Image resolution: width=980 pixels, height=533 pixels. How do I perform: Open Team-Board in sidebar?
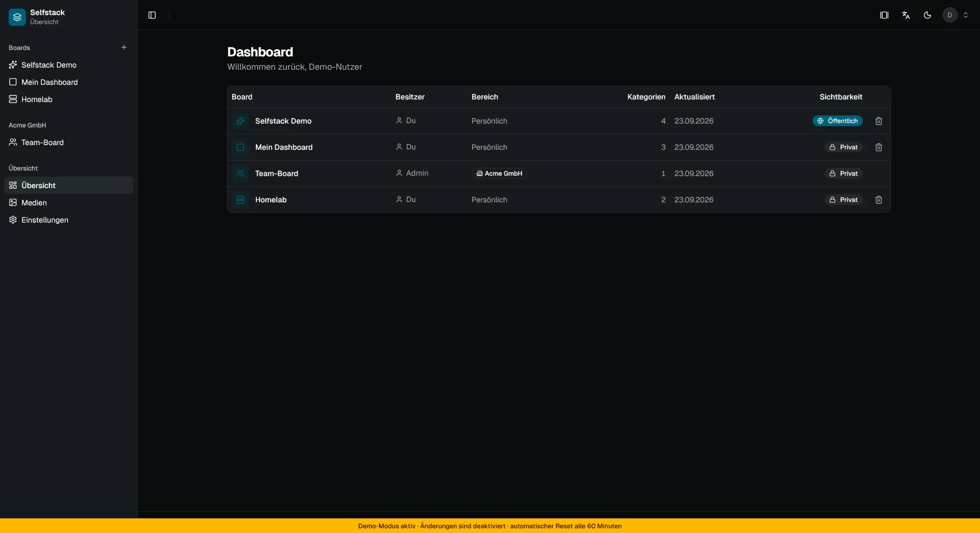(x=68, y=143)
